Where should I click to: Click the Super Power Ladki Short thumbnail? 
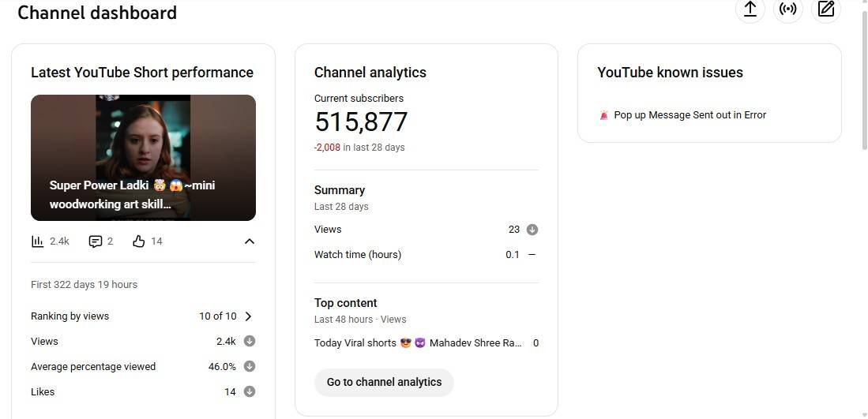(x=143, y=157)
